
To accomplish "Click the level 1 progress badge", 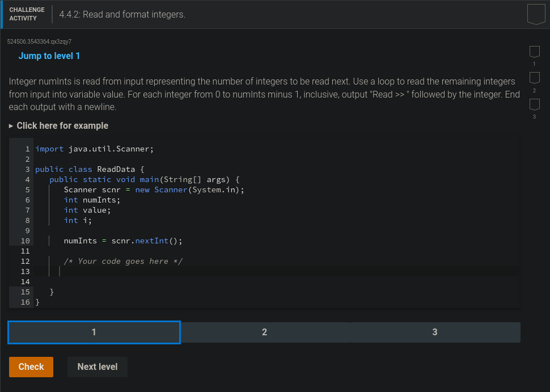I will pos(534,52).
